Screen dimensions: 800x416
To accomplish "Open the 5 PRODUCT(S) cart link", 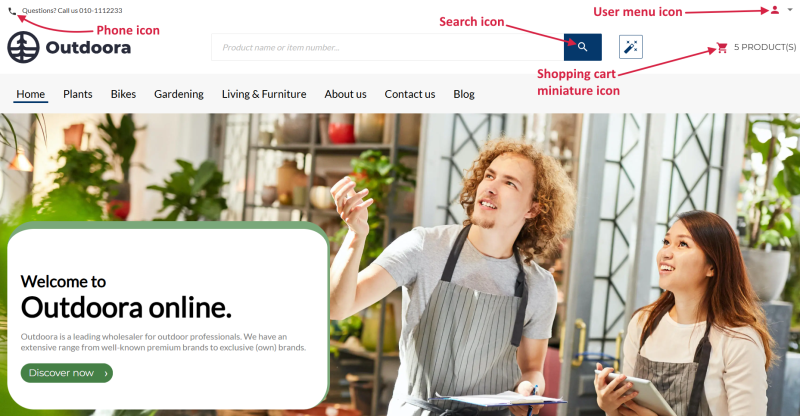I will (765, 47).
